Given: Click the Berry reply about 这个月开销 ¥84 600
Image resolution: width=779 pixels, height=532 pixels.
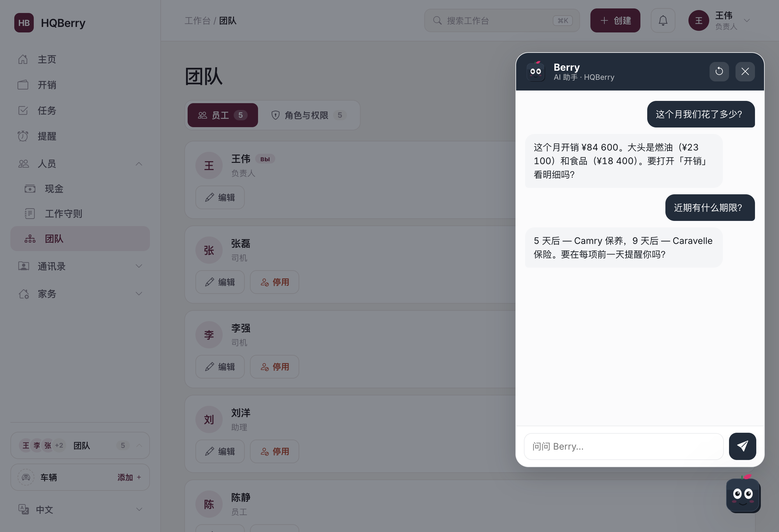Looking at the screenshot, I should click(624, 161).
